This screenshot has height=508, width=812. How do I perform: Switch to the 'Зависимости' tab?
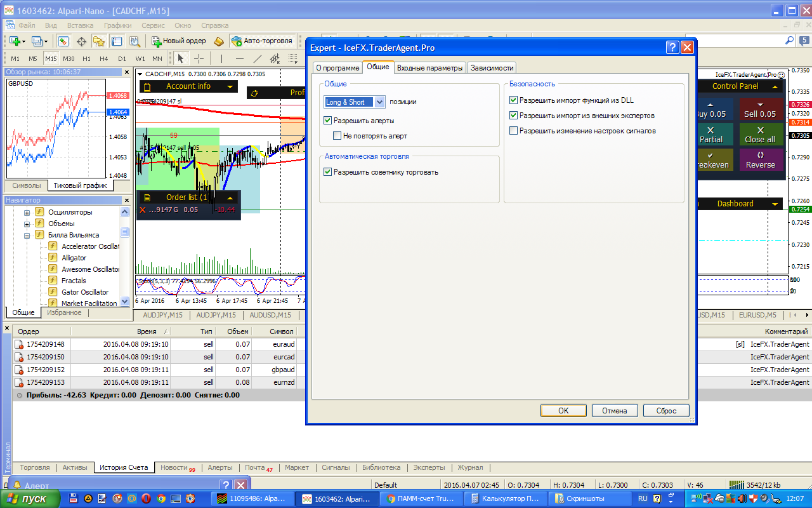[492, 68]
